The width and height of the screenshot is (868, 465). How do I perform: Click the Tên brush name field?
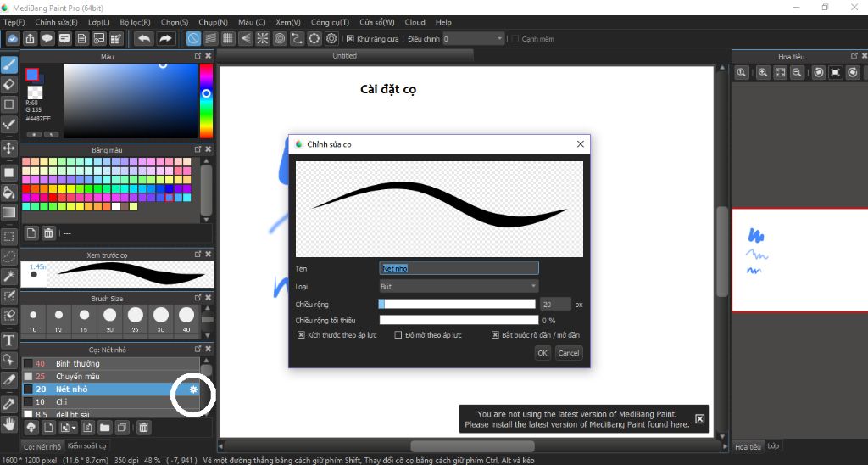tap(459, 268)
